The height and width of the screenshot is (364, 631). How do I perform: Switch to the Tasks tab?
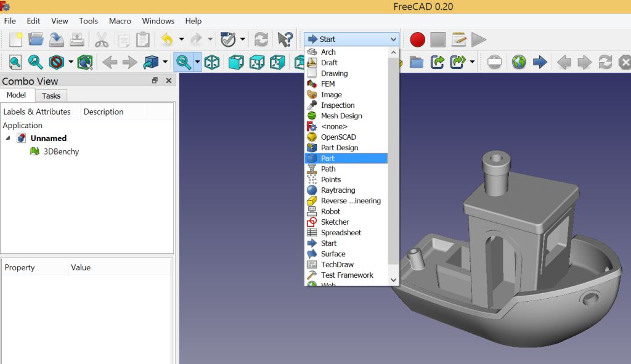tap(51, 95)
